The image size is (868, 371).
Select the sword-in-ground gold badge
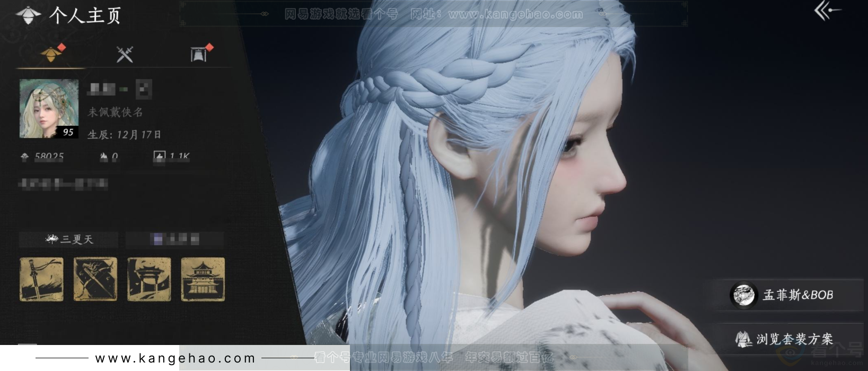41,279
